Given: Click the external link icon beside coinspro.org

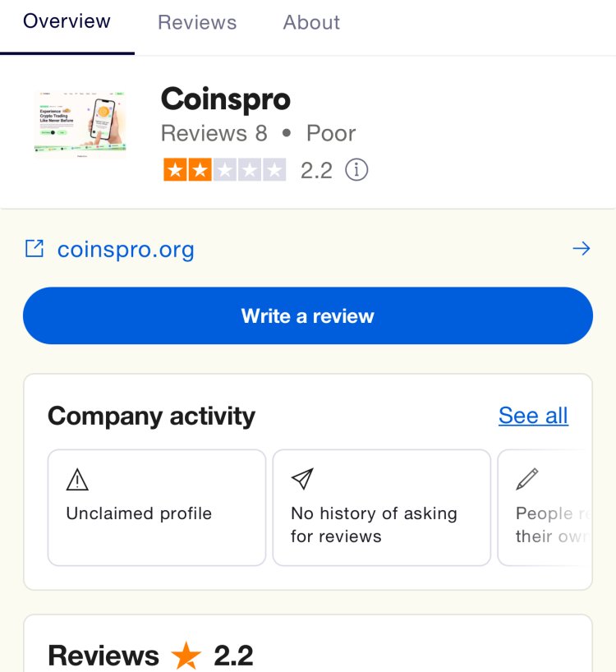Looking at the screenshot, I should point(34,249).
